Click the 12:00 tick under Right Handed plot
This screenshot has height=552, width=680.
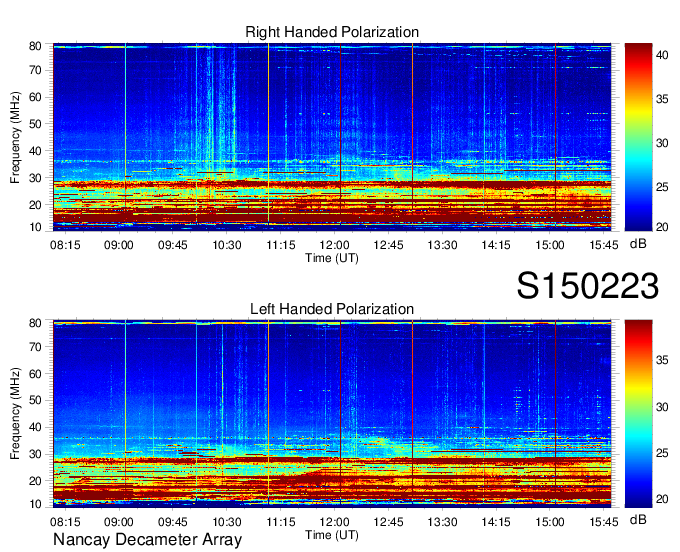[334, 245]
